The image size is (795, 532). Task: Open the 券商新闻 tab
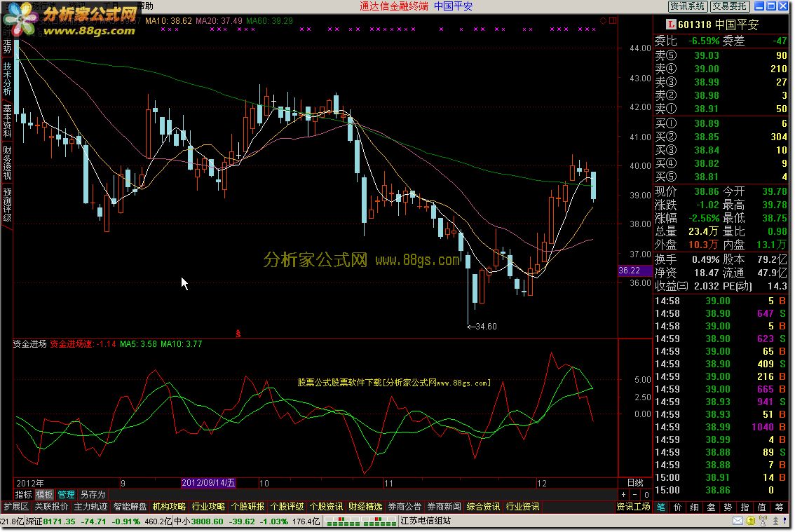(x=444, y=507)
